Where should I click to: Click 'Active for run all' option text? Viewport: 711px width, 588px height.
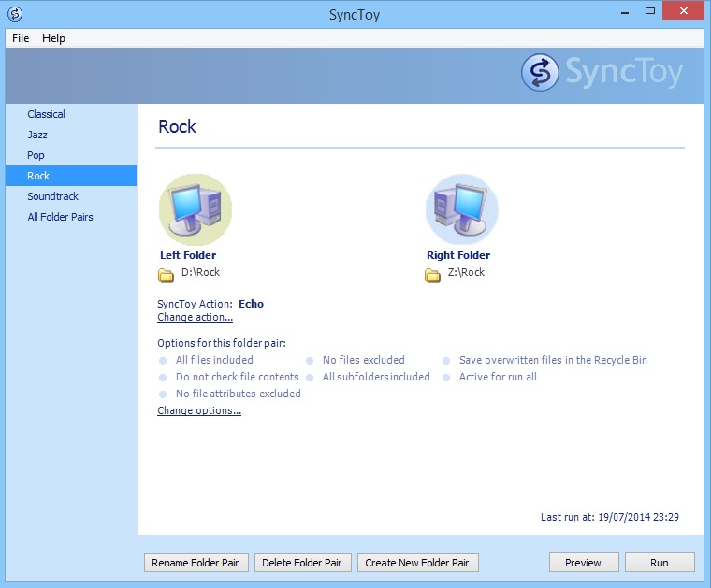pyautogui.click(x=498, y=377)
